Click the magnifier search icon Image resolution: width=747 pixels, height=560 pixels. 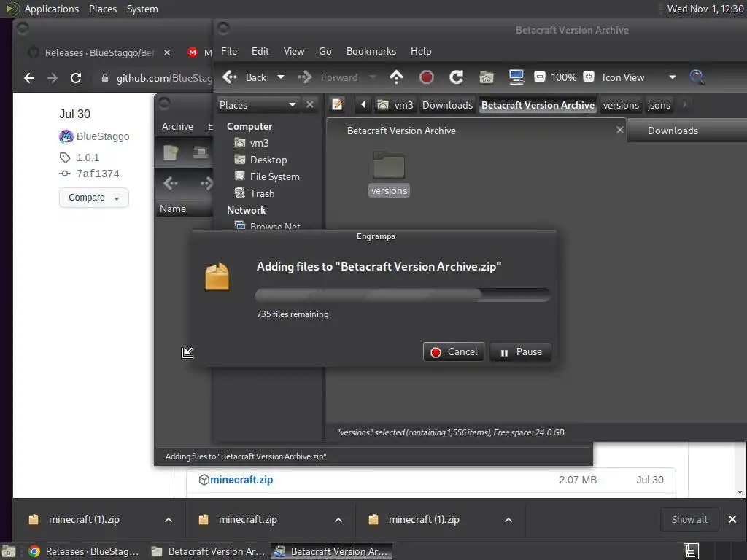(x=697, y=77)
